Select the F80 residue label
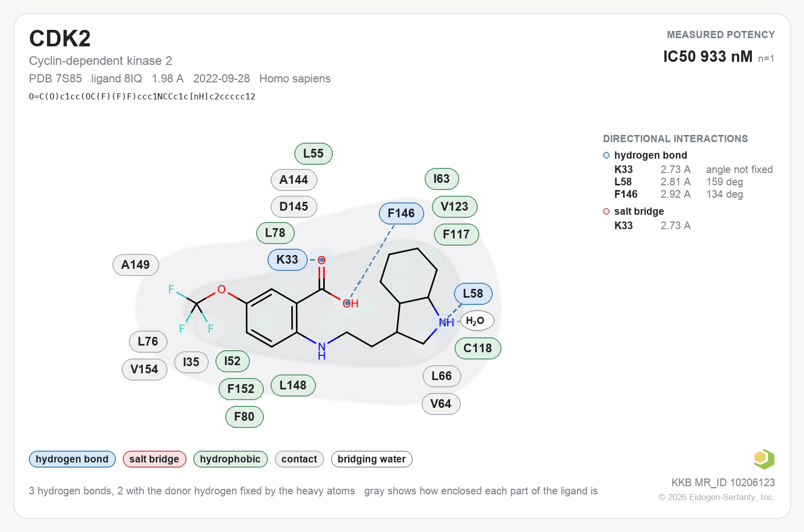This screenshot has width=804, height=532. click(244, 417)
